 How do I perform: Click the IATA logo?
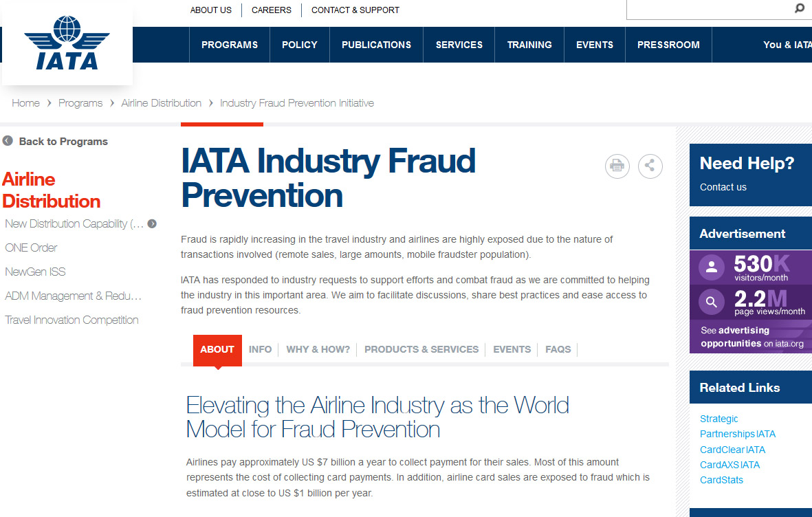point(67,43)
